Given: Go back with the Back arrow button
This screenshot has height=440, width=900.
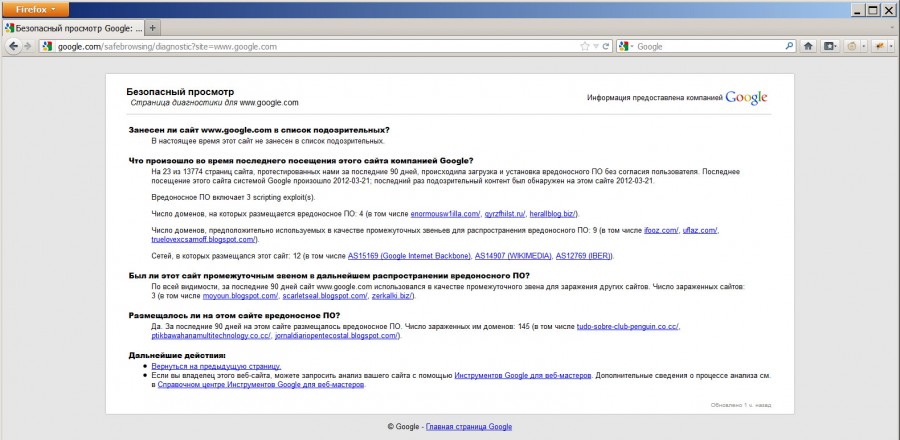Looking at the screenshot, I should click(13, 46).
